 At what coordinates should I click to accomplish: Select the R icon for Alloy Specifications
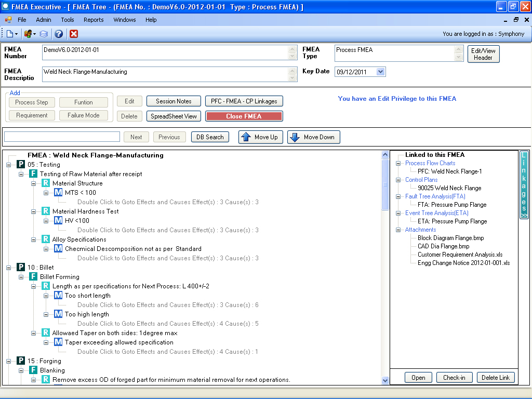click(x=46, y=239)
